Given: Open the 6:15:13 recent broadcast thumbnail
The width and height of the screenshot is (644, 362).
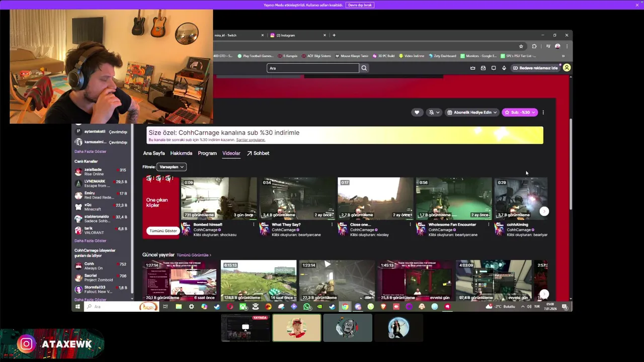Looking at the screenshot, I should [259, 281].
